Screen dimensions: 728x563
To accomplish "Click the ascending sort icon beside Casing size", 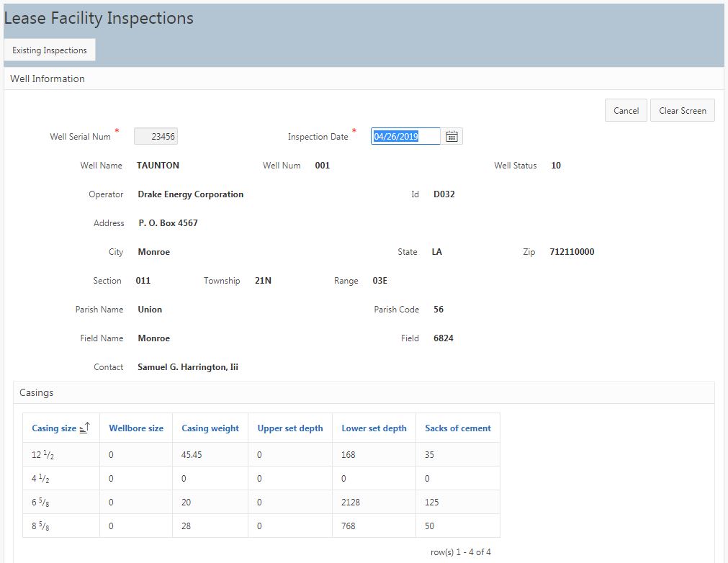I will [x=84, y=428].
